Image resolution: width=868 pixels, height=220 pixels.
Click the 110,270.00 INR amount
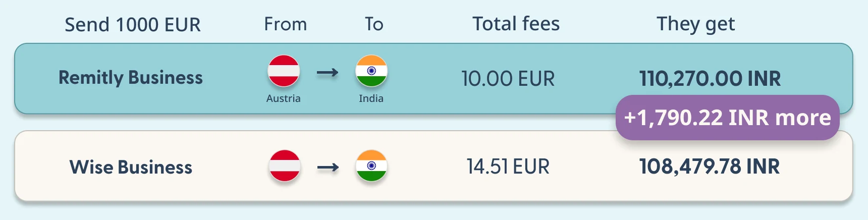click(710, 79)
